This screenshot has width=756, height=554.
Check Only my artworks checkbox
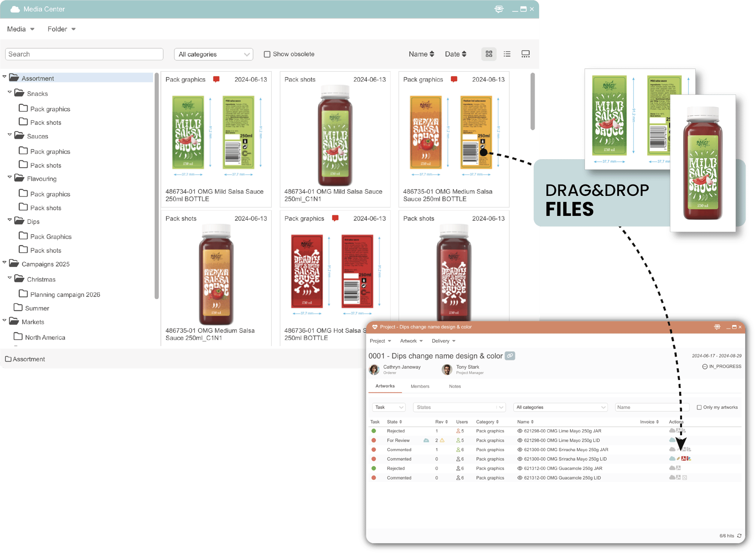699,407
